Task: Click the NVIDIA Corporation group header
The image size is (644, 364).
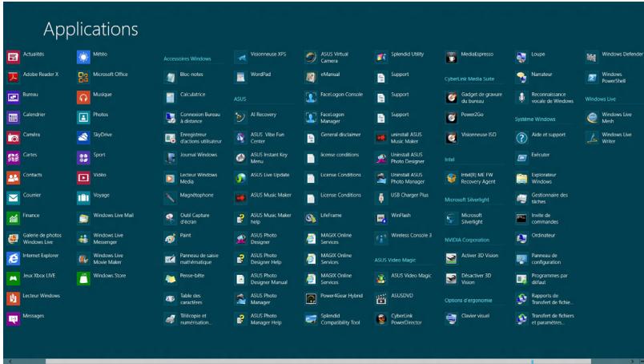Action: [x=467, y=240]
